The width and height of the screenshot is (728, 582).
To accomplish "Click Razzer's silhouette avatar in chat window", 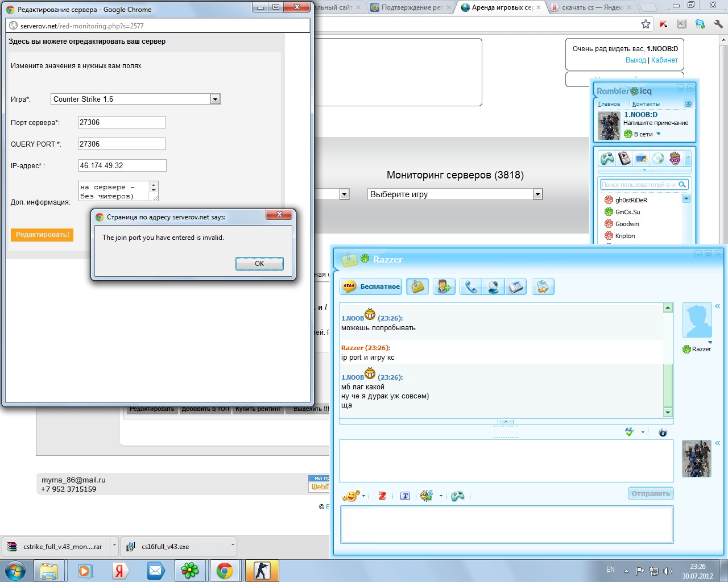I will [697, 320].
